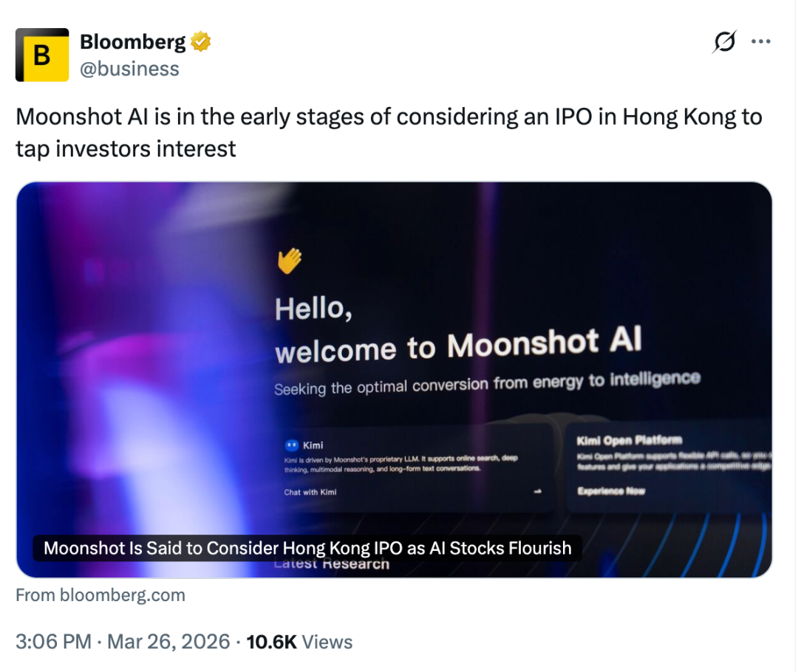Open the three-dot more options menu
Screen dimensions: 798x672
[x=760, y=42]
